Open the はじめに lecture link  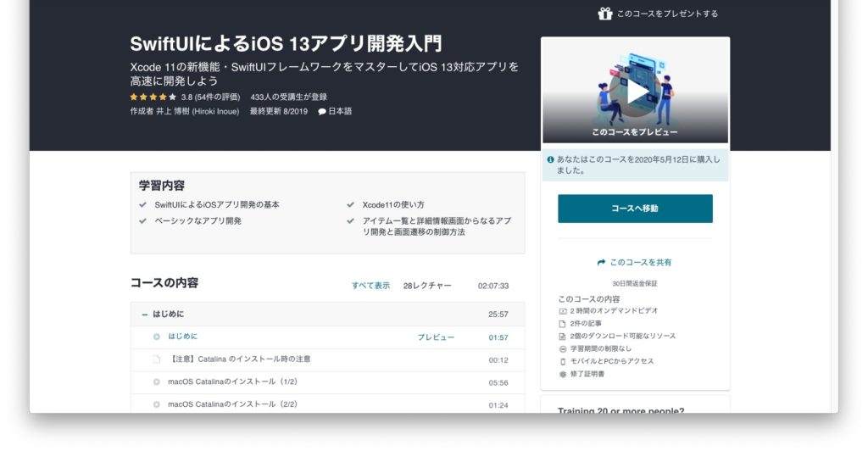[x=183, y=337]
